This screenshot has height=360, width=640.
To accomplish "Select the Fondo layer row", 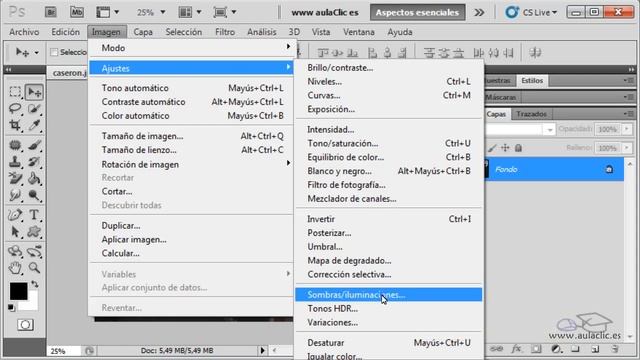I will 554,169.
